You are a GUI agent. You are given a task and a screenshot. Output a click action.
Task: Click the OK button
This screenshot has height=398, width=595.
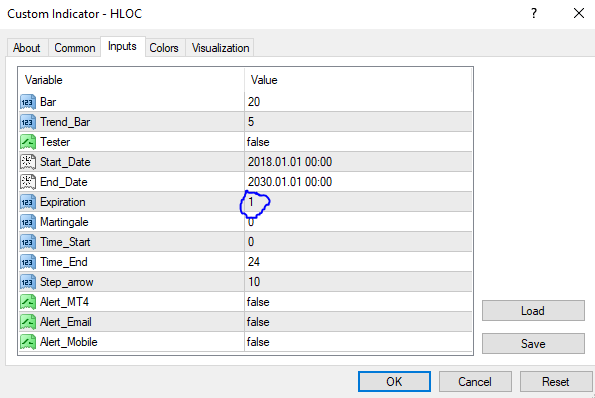394,381
